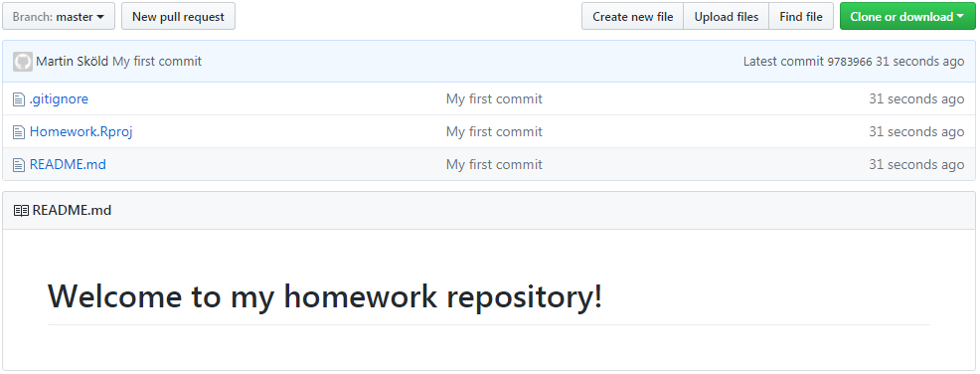Click the file icon beside Homework.Rproj
Image resolution: width=980 pixels, height=374 pixels.
tap(19, 132)
